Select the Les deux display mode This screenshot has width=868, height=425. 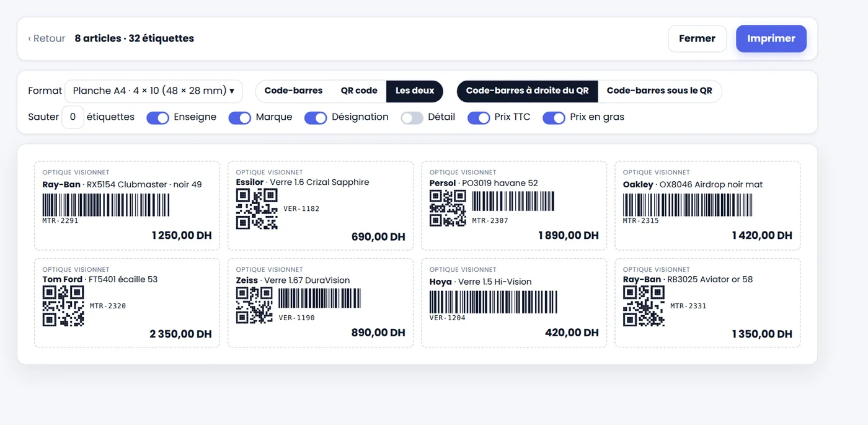click(x=415, y=91)
